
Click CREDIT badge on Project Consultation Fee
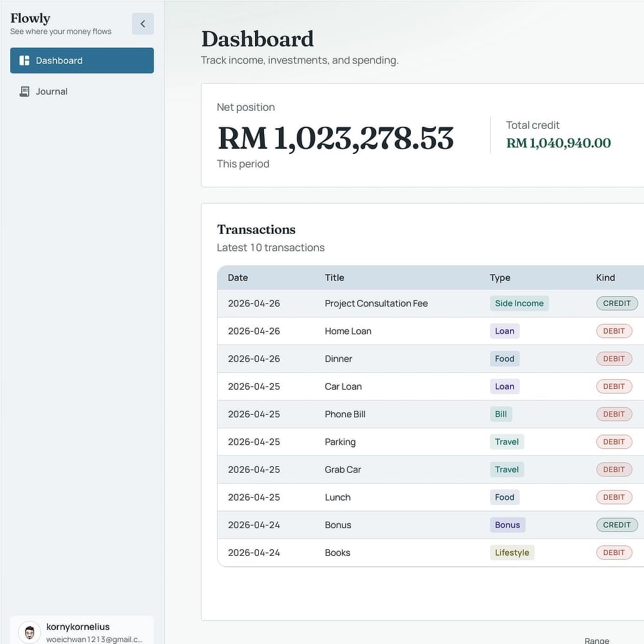616,303
